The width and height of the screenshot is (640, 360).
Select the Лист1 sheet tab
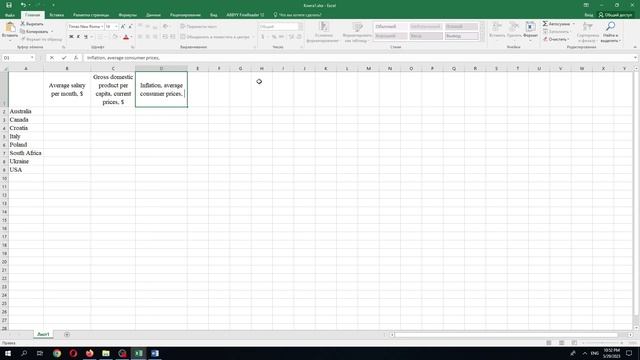coord(43,334)
